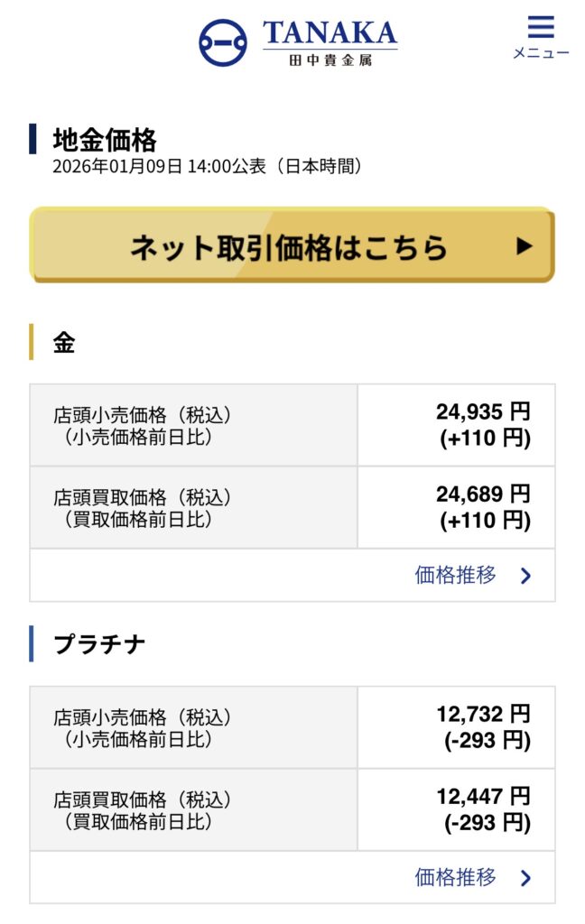Viewport: 585px width, 924px height.
Task: Open the platinum 価格推移 link
Action: tap(456, 877)
